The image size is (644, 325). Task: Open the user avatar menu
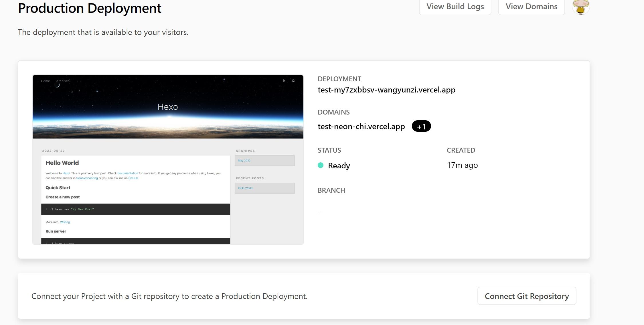pyautogui.click(x=581, y=7)
